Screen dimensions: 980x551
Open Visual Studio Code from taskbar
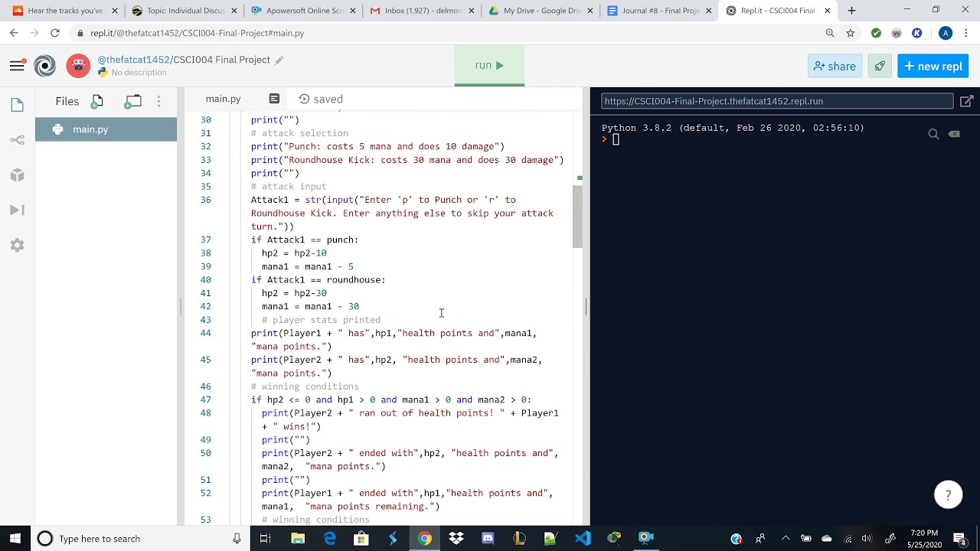click(583, 539)
